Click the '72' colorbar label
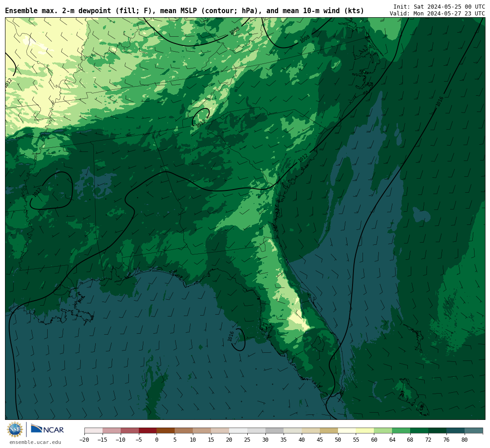Image resolution: width=490 pixels, height=448 pixels. click(428, 440)
